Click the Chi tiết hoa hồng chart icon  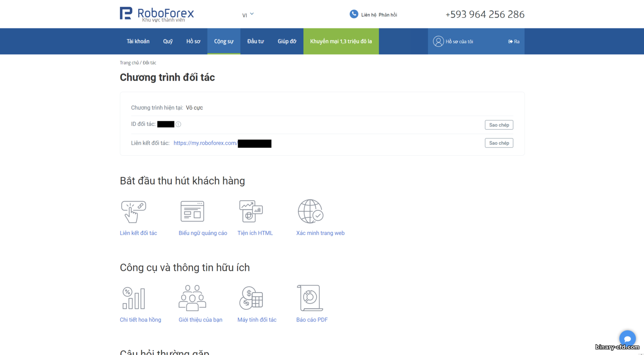pos(134,298)
